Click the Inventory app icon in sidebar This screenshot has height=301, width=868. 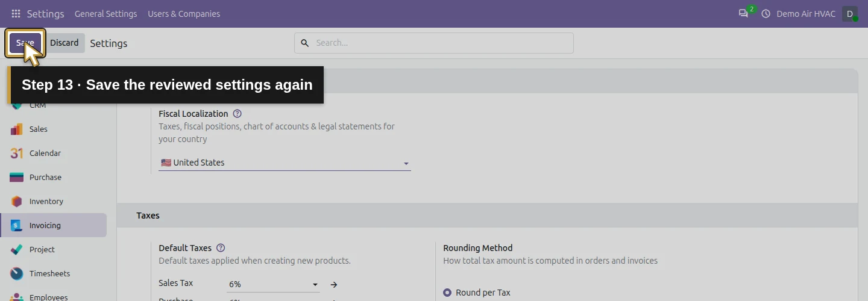coord(17,201)
